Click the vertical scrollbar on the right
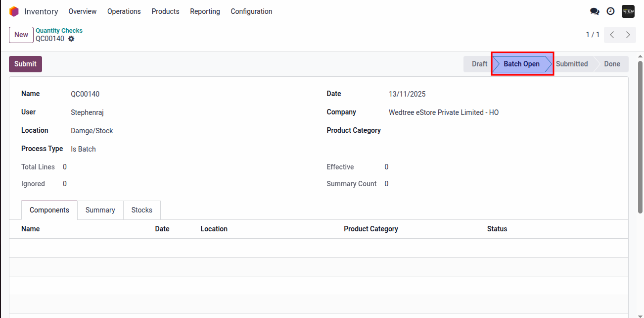 click(640, 139)
